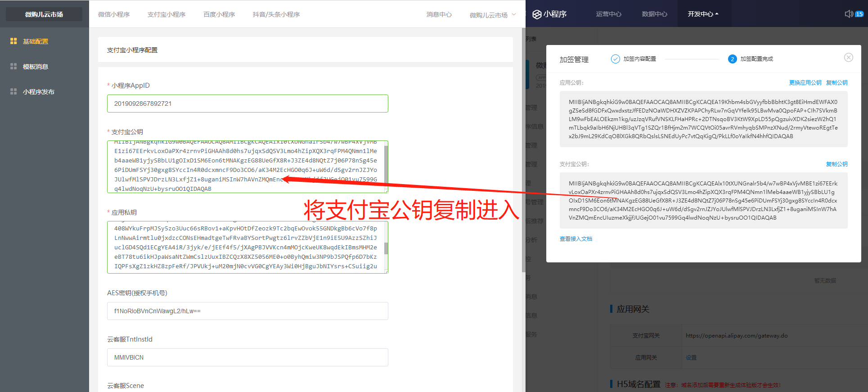Viewport: 868px width, 392px height.
Task: Click the 支付宝公钥 key text in dialog
Action: (704, 201)
